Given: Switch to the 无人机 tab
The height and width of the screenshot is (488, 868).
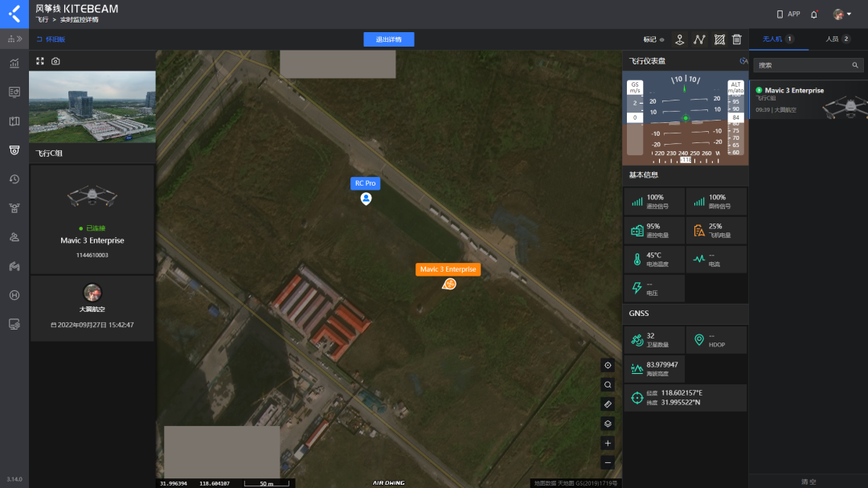Looking at the screenshot, I should [x=778, y=39].
